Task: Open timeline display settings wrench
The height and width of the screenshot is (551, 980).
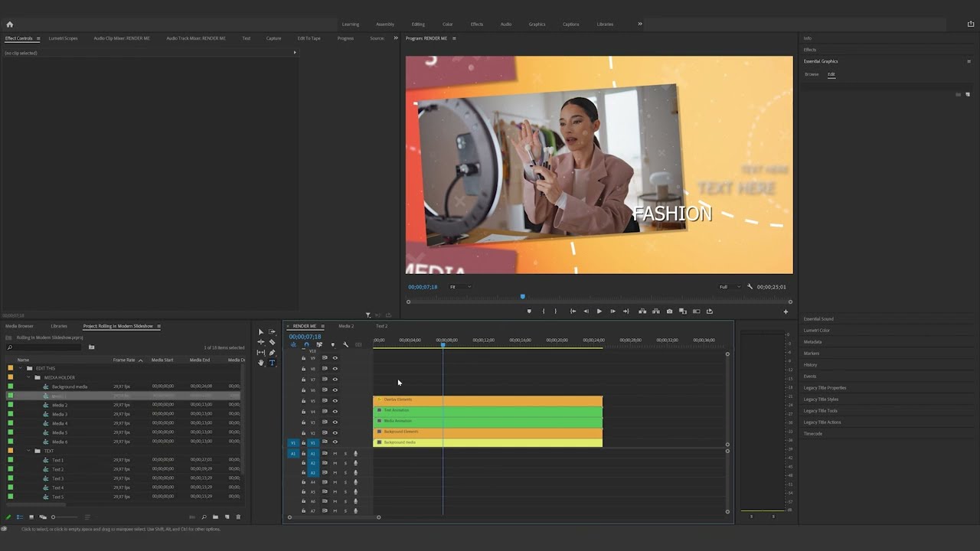Action: [x=345, y=345]
